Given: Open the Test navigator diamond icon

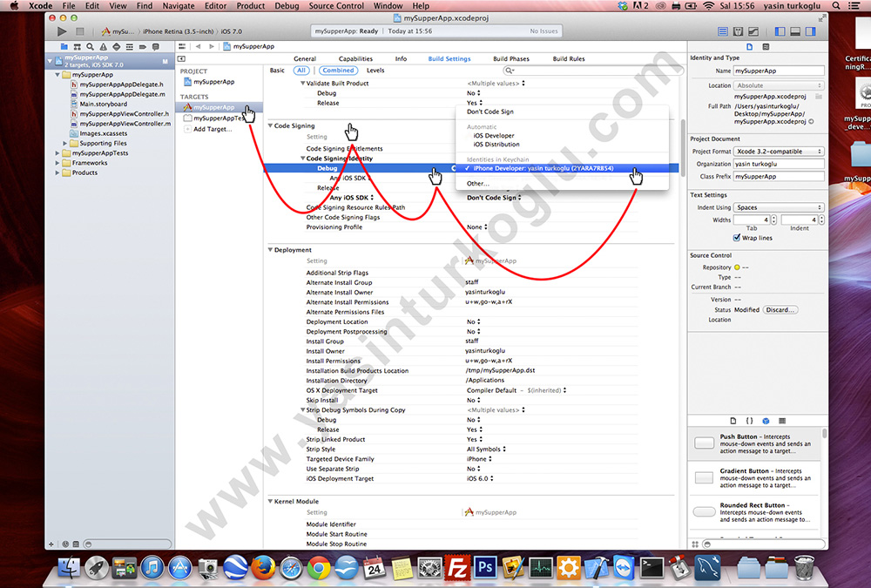Looking at the screenshot, I should pos(116,47).
